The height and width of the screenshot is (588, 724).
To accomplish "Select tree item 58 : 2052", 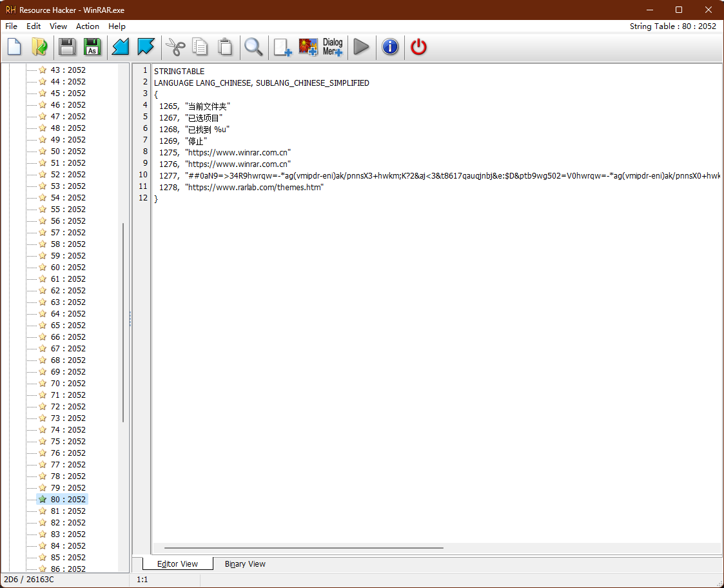I will (x=68, y=244).
